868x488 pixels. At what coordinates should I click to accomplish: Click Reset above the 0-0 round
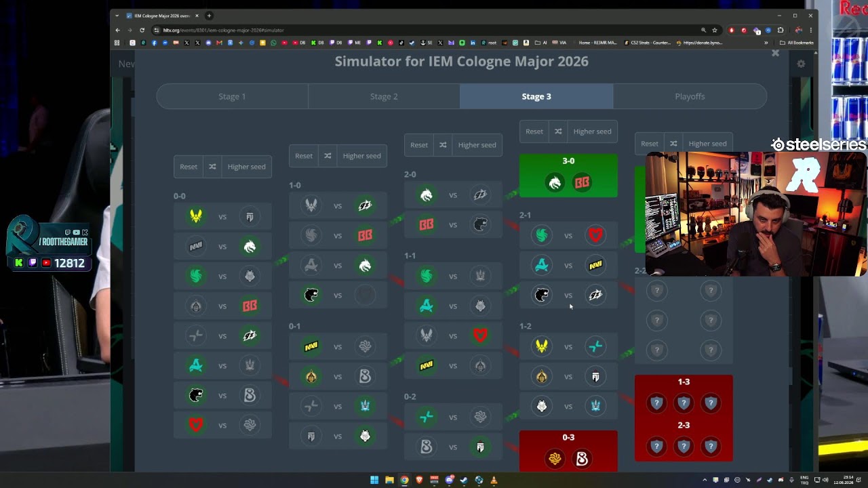coord(189,167)
